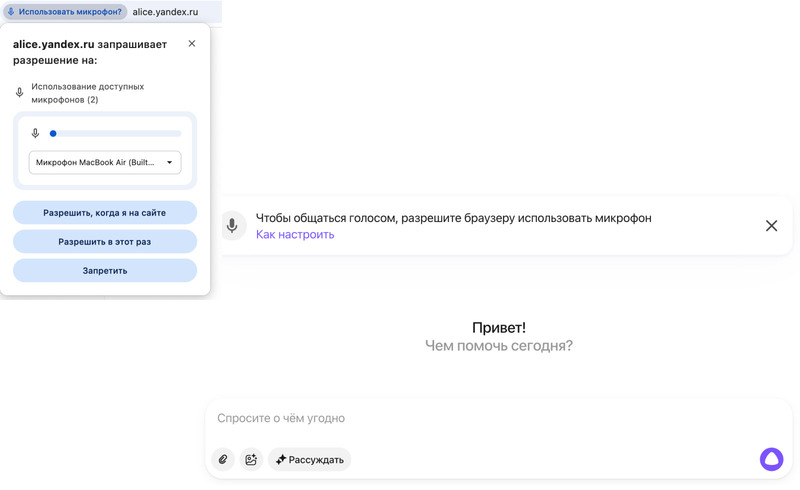Image resolution: width=800 pixels, height=490 pixels.
Task: Open the "Как настроить" link
Action: (x=295, y=235)
